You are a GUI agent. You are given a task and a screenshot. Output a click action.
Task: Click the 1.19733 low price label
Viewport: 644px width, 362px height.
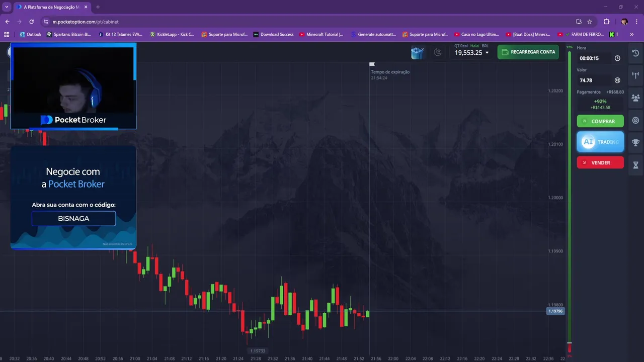click(x=257, y=351)
